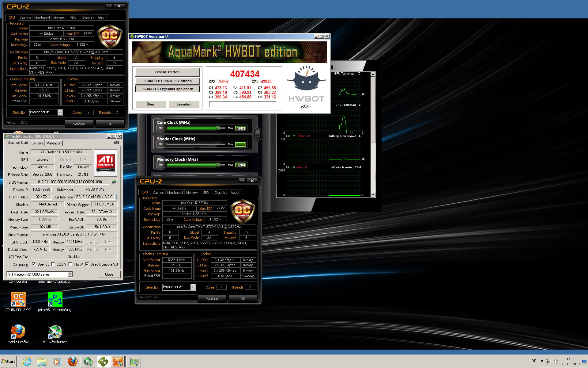This screenshot has width=588, height=368.
Task: Open CPUID CPU-Z OC desktop shortcut
Action: (x=18, y=302)
